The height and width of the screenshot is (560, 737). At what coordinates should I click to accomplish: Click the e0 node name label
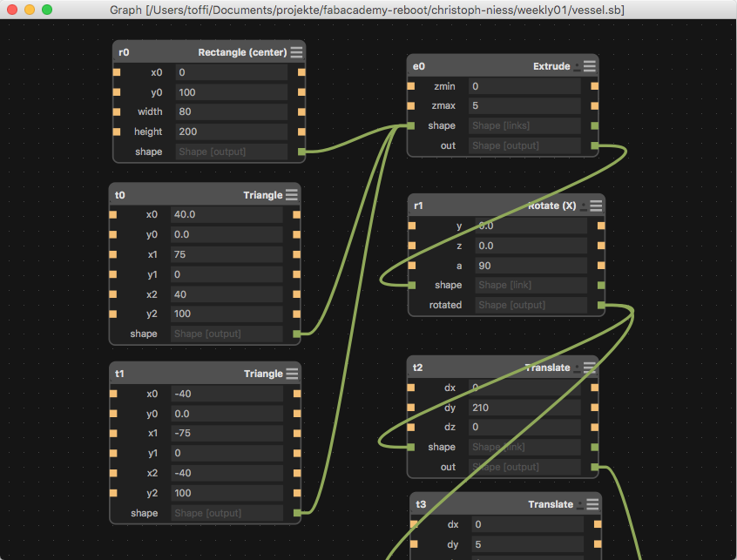419,66
